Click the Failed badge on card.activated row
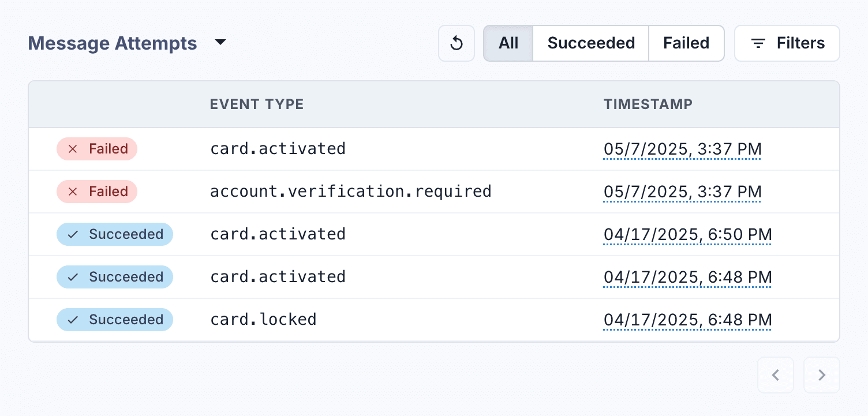Image resolution: width=868 pixels, height=416 pixels. (x=97, y=149)
